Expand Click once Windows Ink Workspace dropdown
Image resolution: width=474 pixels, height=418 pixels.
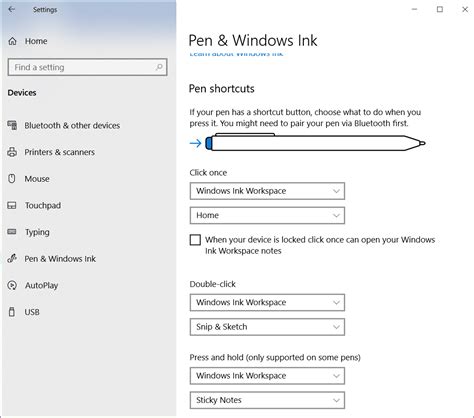point(267,191)
